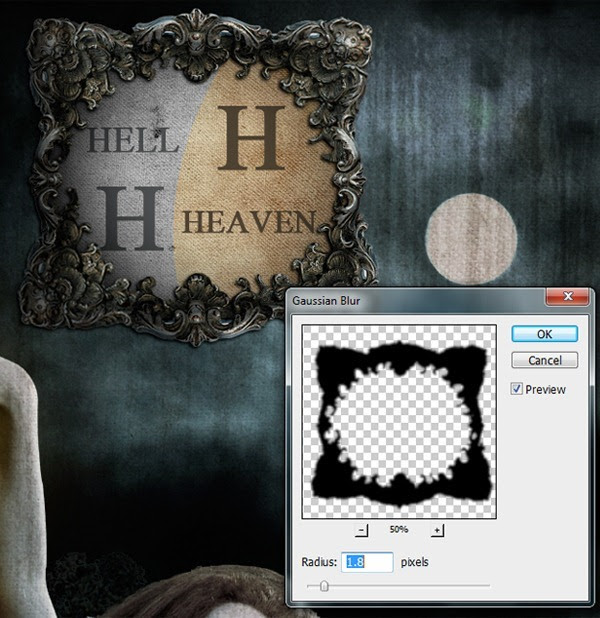Click the blur preview thumbnail
The width and height of the screenshot is (600, 618).
tap(399, 421)
